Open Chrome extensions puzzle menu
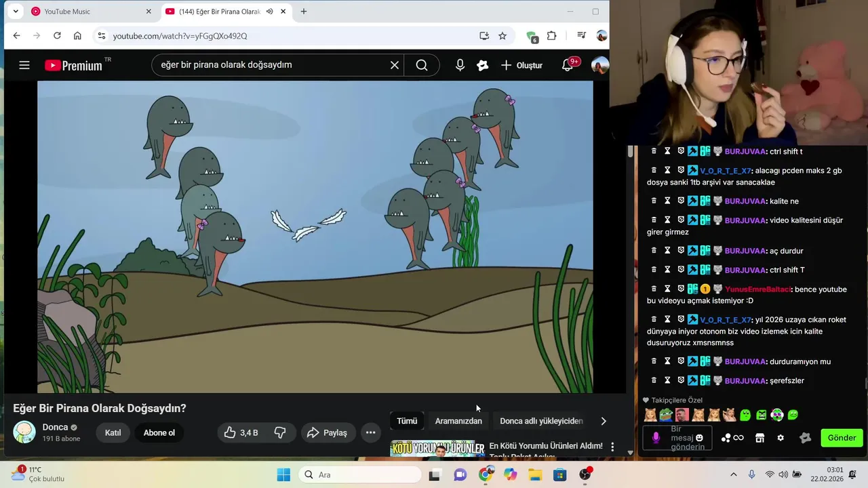Screen dimensions: 868x488 [552, 36]
